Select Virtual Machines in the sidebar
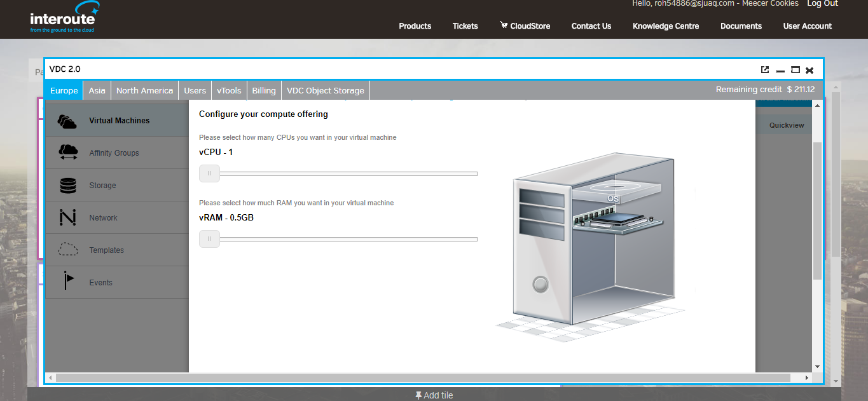Image resolution: width=868 pixels, height=401 pixels. coord(117,120)
